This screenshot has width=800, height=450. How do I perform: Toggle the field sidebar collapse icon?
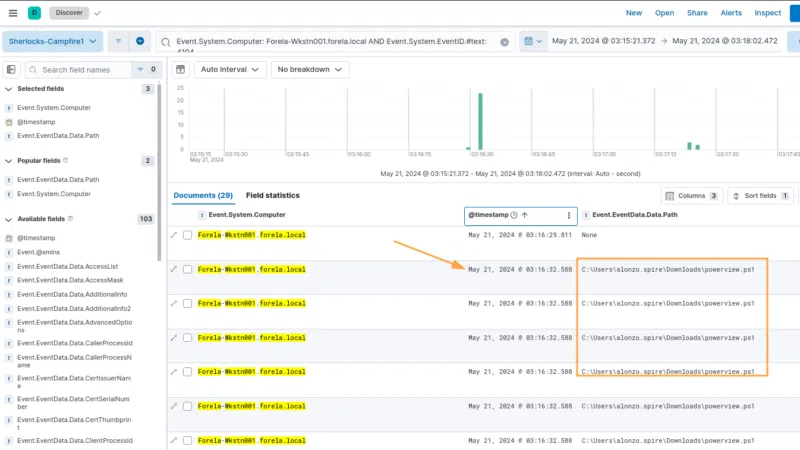point(11,69)
